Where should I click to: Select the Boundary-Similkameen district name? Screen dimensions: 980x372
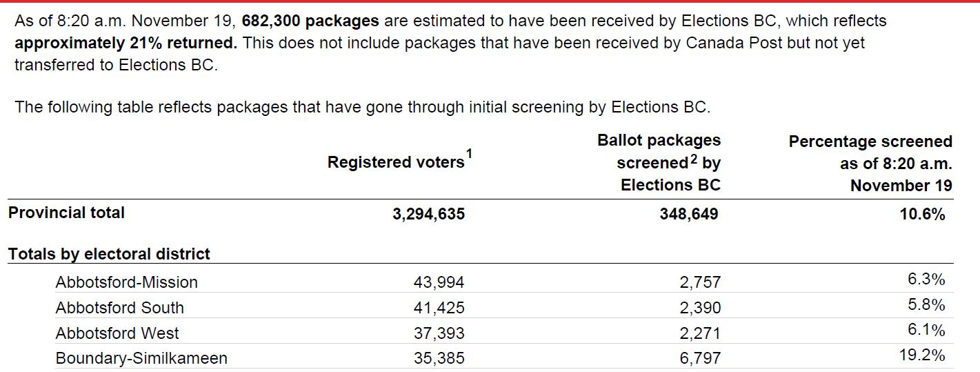pos(141,358)
